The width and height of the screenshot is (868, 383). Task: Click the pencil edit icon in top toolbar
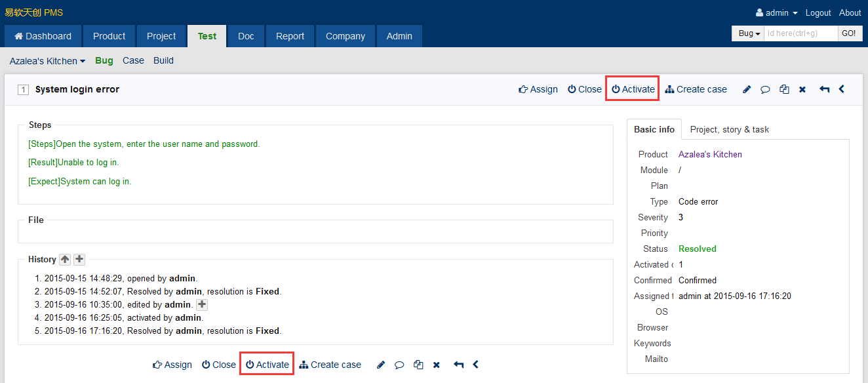746,90
